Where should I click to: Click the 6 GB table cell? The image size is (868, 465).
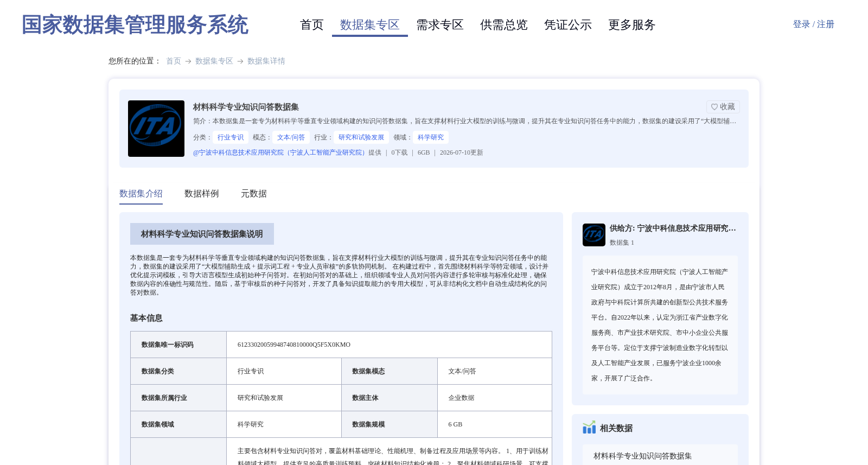[x=495, y=424]
